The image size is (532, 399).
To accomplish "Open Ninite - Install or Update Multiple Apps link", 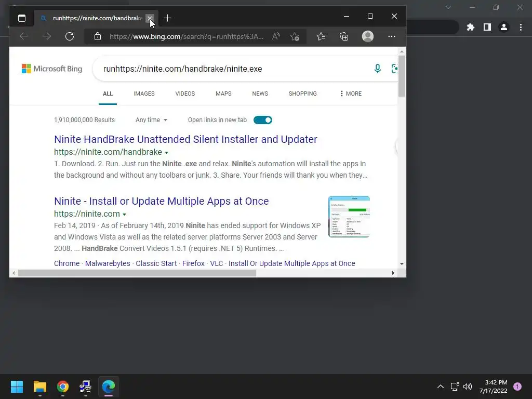I will tap(161, 201).
